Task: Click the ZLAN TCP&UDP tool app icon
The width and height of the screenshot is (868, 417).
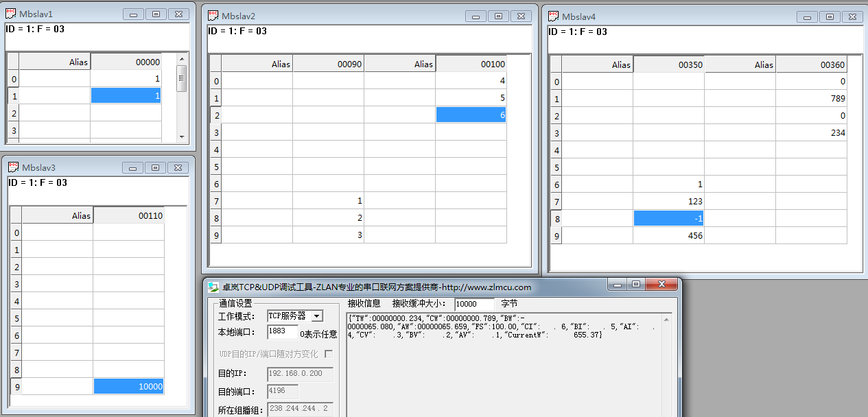Action: [213, 287]
